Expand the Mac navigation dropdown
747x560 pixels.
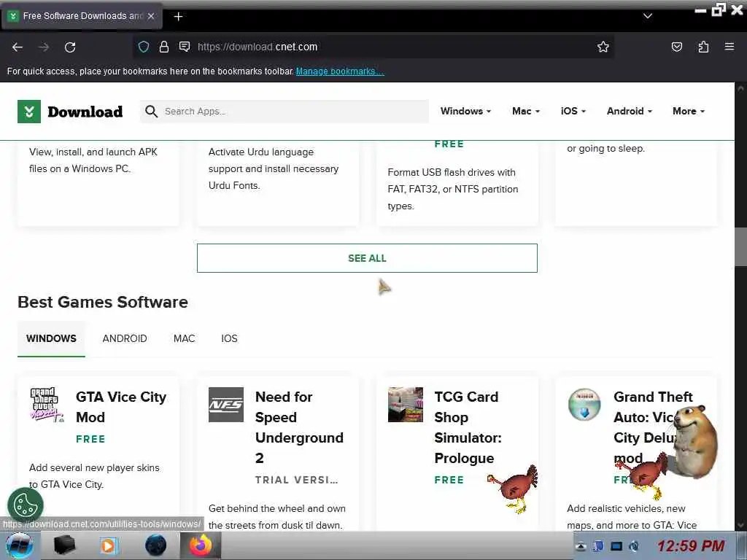(x=526, y=111)
